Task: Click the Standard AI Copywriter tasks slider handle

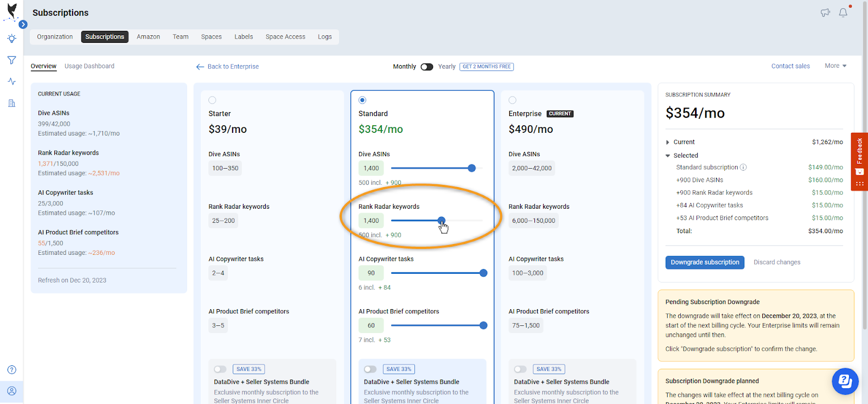Action: pos(483,273)
